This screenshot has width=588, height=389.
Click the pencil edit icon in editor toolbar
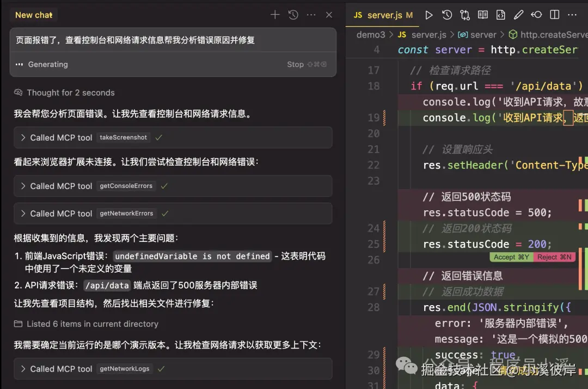[x=519, y=15]
